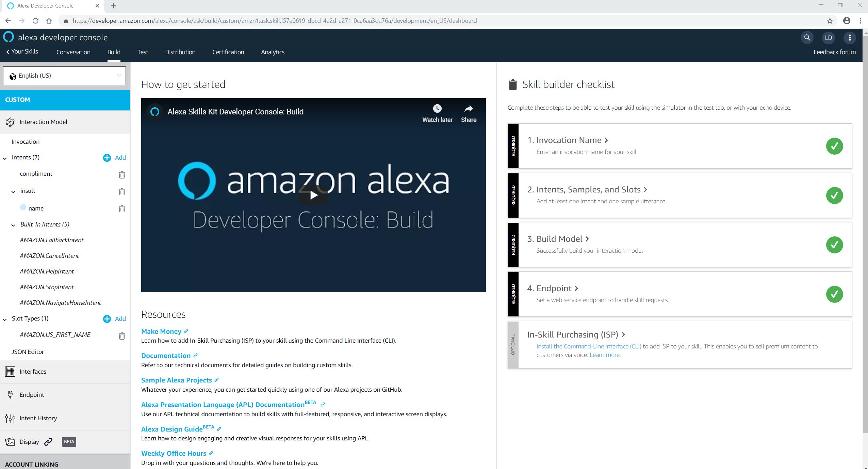
Task: Delete the compliment intent with its trash icon
Action: pyautogui.click(x=122, y=175)
